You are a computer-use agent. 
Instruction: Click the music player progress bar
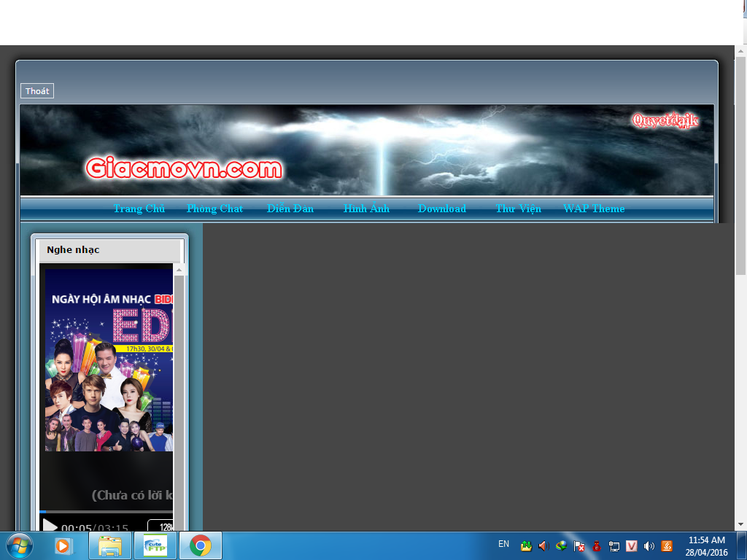(x=106, y=512)
